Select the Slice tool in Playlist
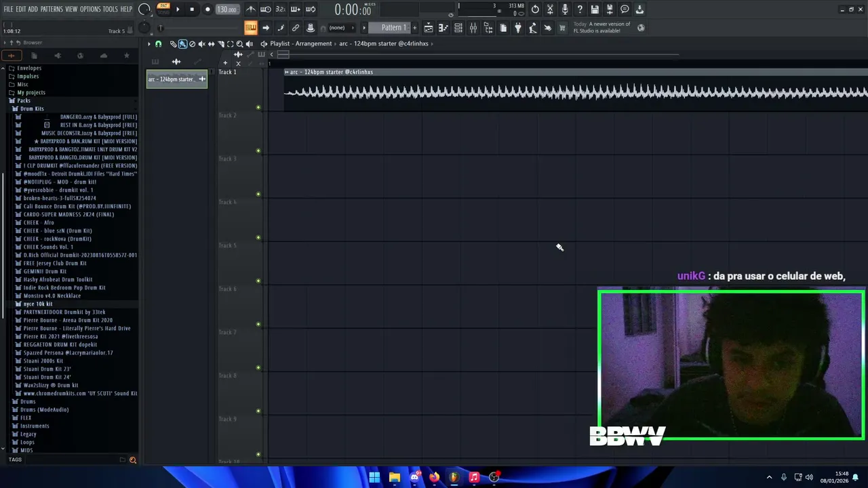This screenshot has width=868, height=488. point(220,44)
